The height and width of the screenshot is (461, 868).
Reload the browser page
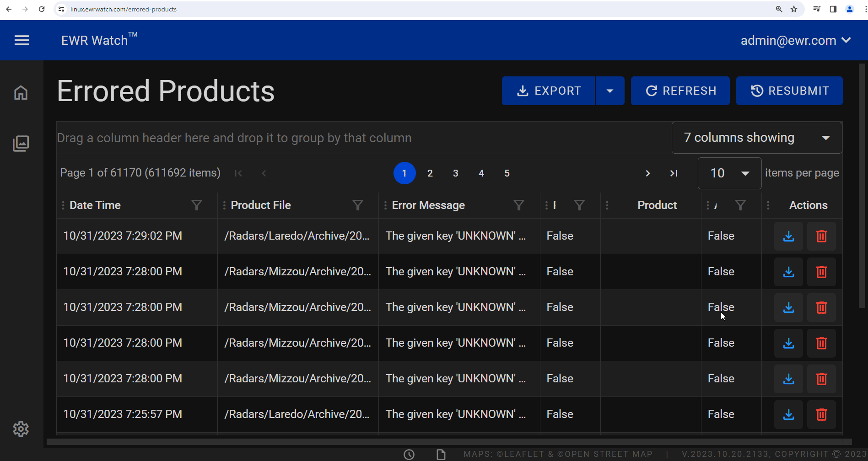point(42,9)
